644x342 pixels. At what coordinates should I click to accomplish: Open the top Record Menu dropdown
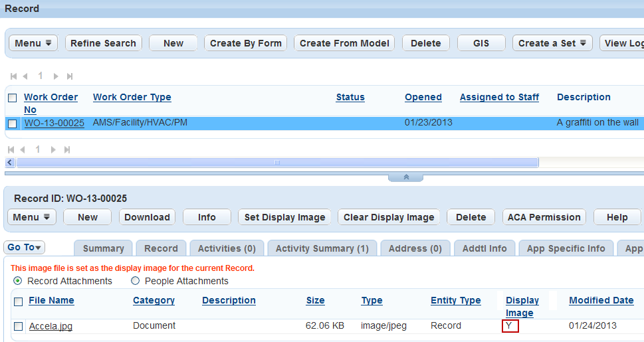click(33, 43)
